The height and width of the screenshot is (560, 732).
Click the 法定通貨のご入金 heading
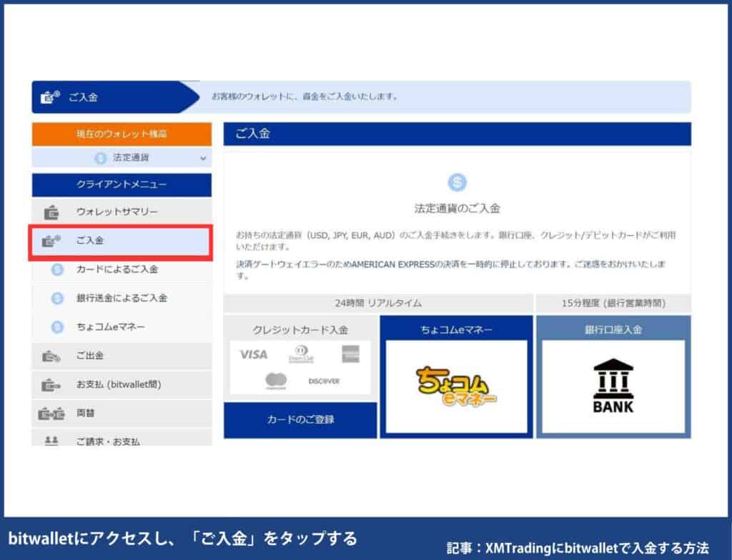point(457,209)
